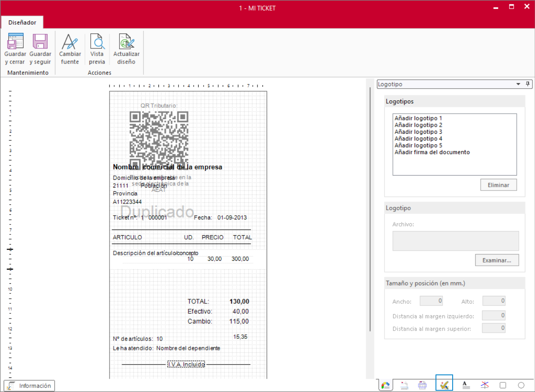The width and height of the screenshot is (535, 392).
Task: Click the 'TOTAL:' label on ticket
Action: point(198,301)
